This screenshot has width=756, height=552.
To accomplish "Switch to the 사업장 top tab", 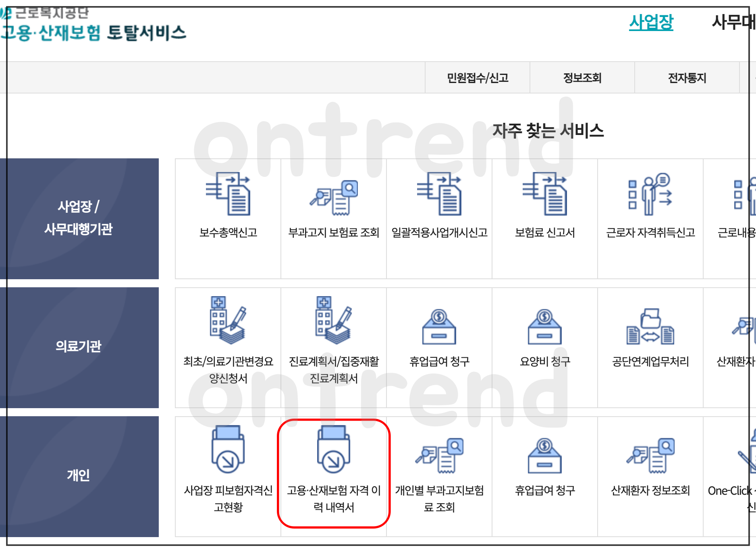I will [x=651, y=22].
